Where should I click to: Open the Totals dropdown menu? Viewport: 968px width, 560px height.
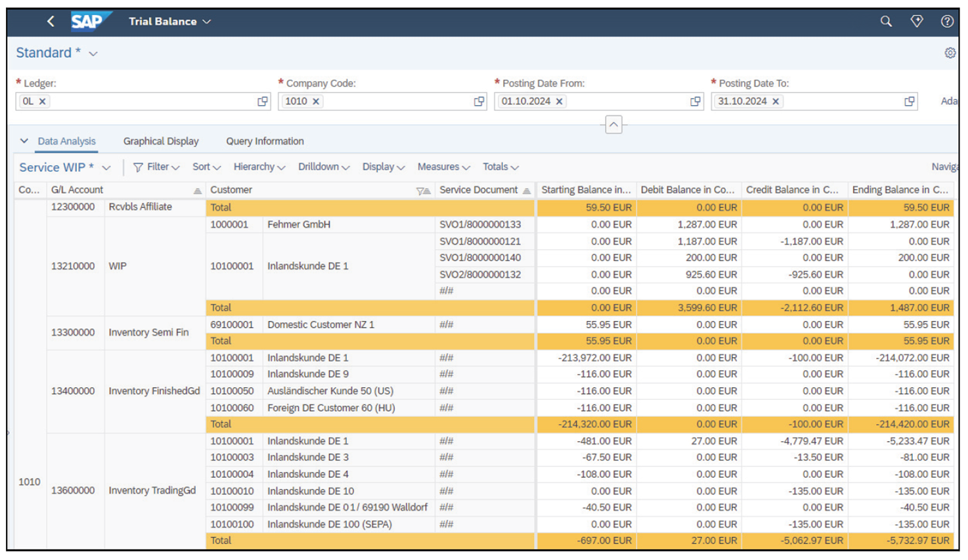coord(500,167)
